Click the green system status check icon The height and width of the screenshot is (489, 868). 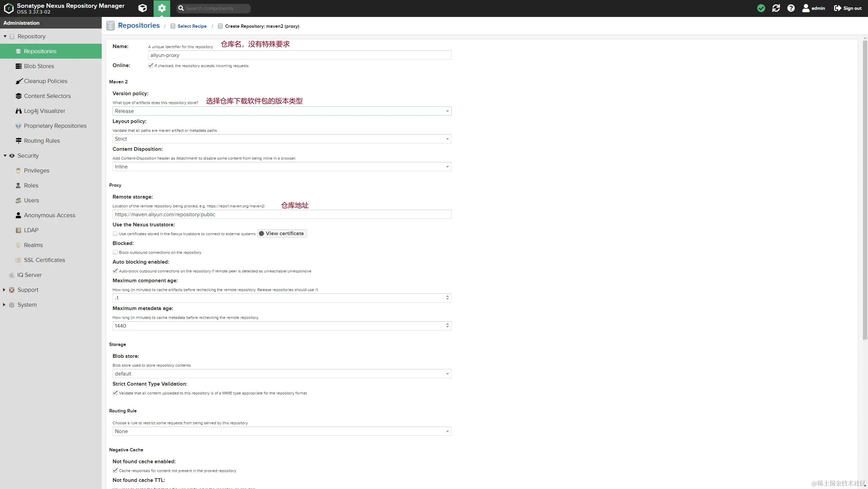click(x=761, y=8)
